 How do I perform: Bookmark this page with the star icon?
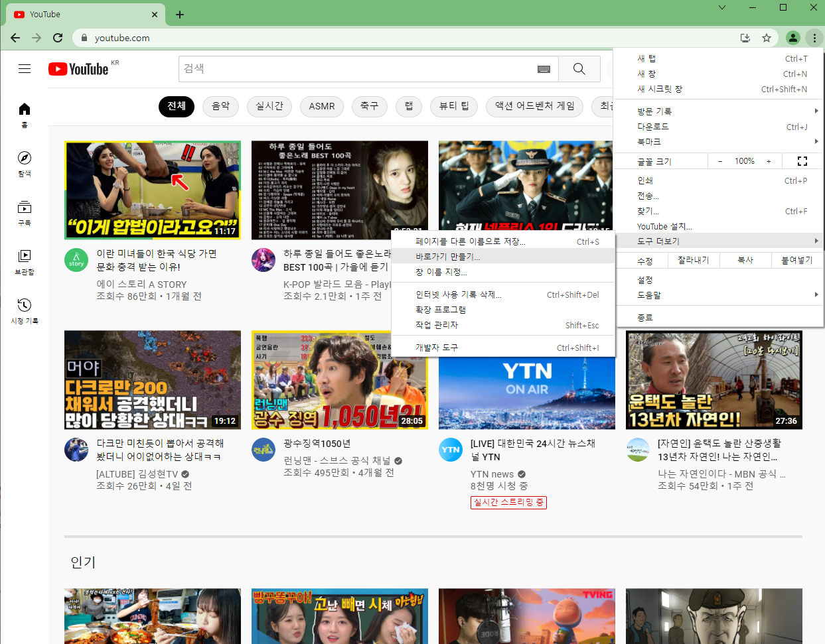pos(767,38)
